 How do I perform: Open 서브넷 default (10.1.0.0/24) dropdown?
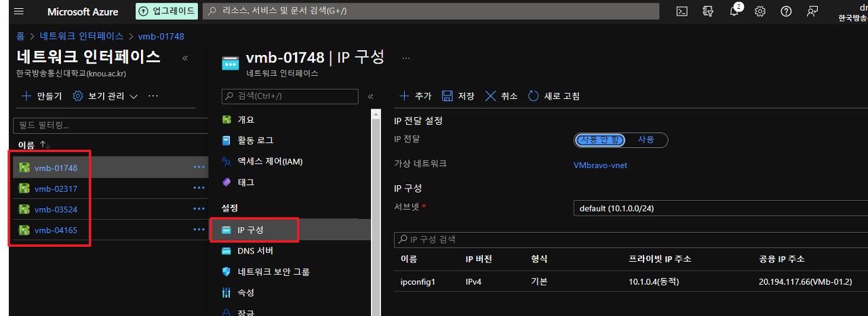[720, 208]
